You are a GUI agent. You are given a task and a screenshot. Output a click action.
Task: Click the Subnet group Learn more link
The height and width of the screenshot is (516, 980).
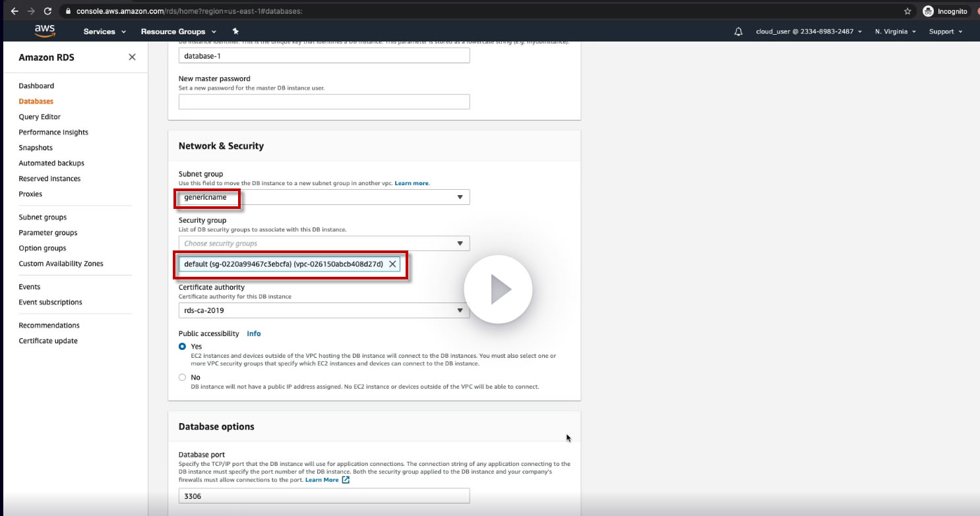point(412,183)
